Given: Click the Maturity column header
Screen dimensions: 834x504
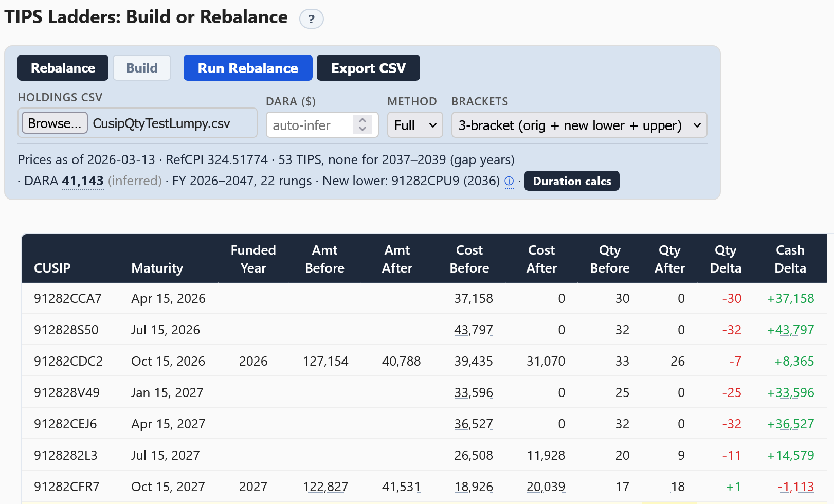Looking at the screenshot, I should click(x=157, y=268).
